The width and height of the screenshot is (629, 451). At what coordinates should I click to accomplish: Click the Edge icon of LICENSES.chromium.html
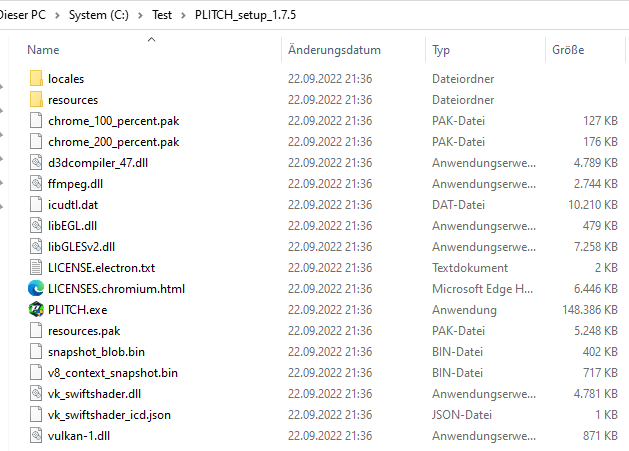(x=36, y=288)
